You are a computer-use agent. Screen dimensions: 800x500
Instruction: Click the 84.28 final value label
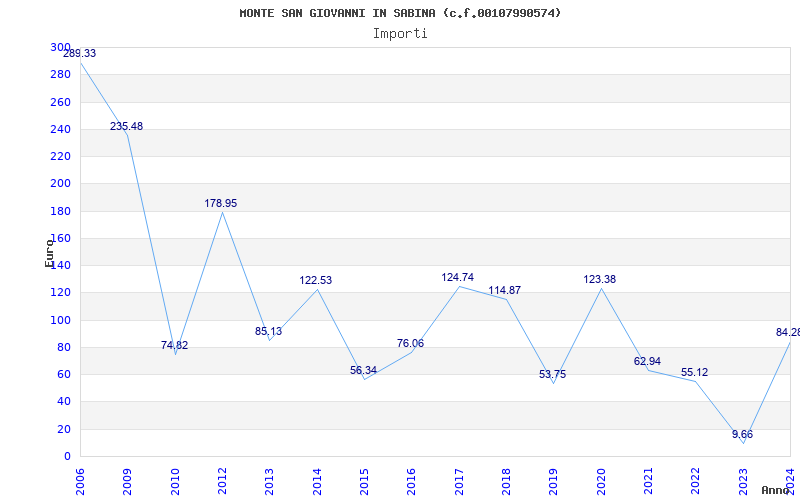coord(787,332)
